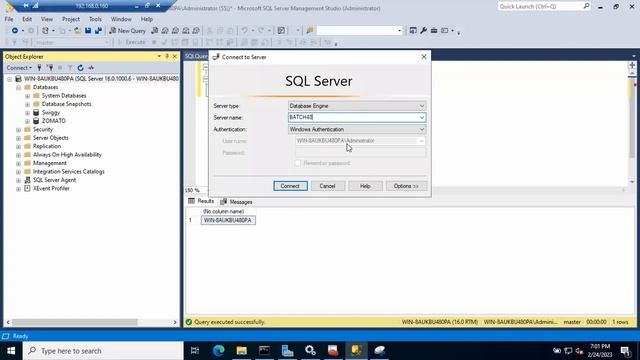Switch to the Messages tab
The image size is (640, 360).
[236, 202]
